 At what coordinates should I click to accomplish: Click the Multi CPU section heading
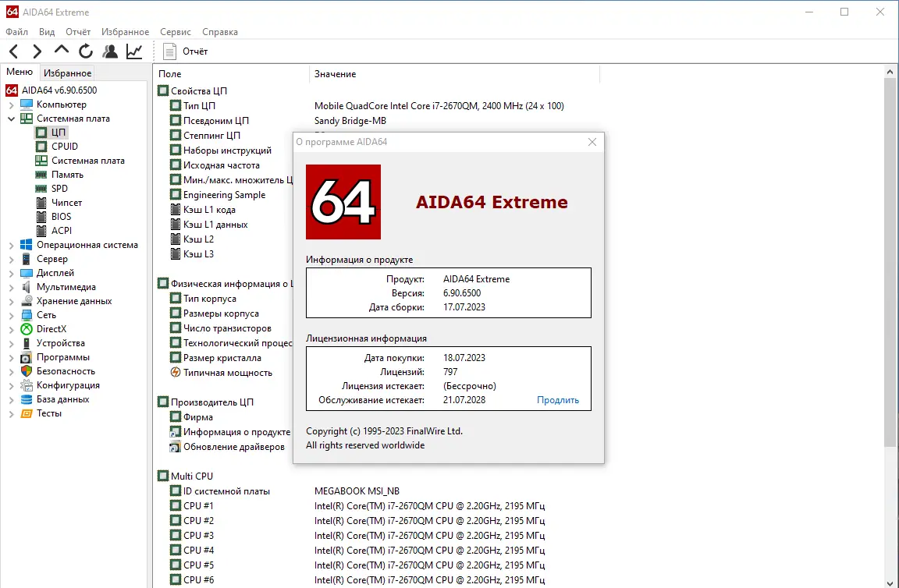[185, 476]
